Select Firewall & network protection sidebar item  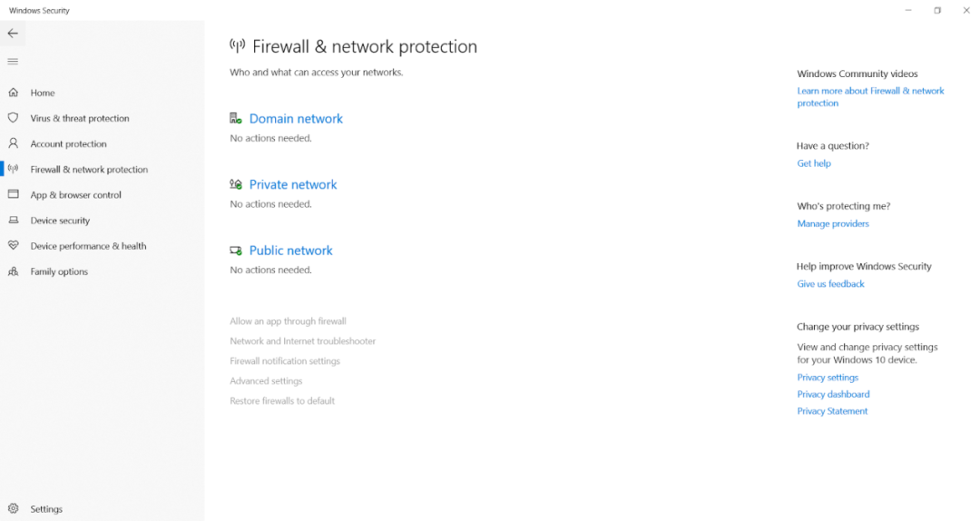[89, 170]
